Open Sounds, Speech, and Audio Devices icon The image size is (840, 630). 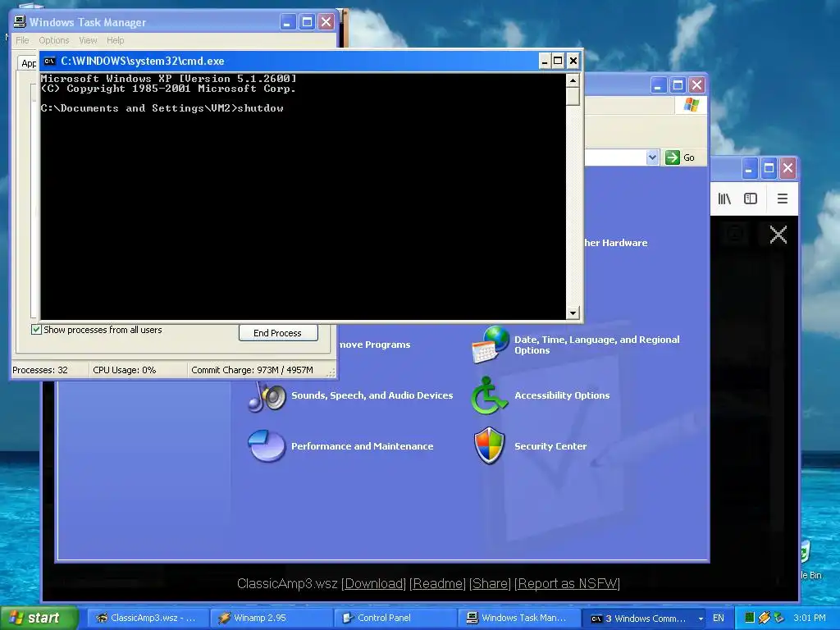[267, 397]
